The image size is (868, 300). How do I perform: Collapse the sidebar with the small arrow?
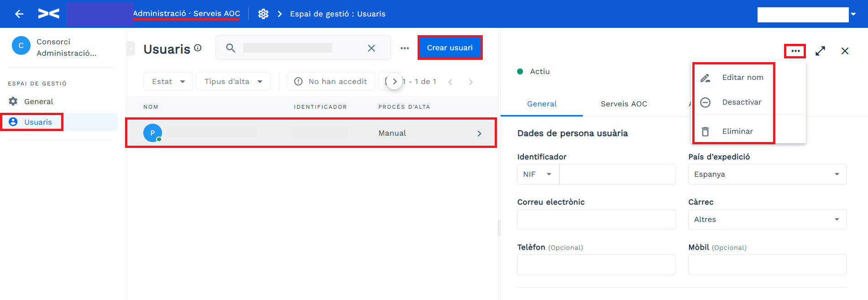pyautogui.click(x=131, y=48)
